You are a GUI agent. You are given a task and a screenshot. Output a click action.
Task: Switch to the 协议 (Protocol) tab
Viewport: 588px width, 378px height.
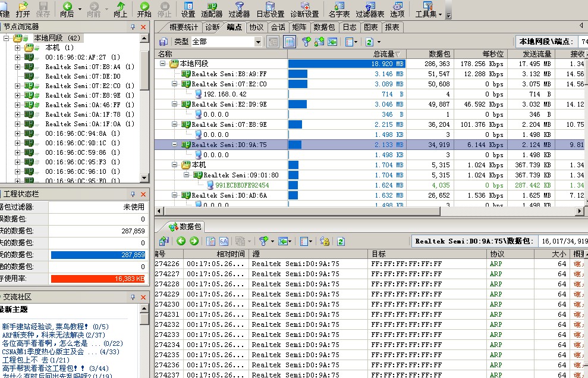pos(256,27)
